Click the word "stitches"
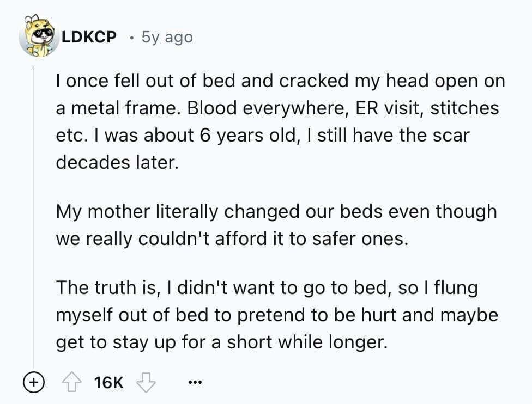Image resolution: width=532 pixels, height=404 pixels. click(x=464, y=108)
